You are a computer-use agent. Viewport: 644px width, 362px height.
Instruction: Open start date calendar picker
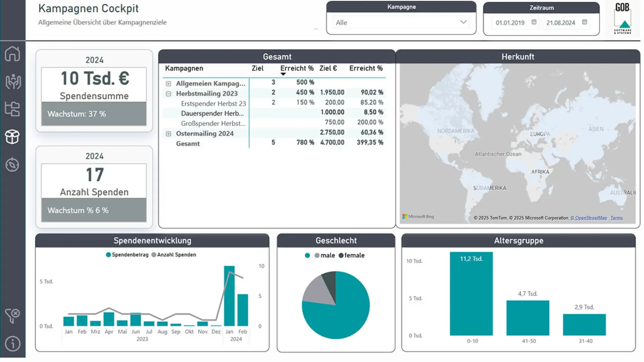click(x=534, y=22)
